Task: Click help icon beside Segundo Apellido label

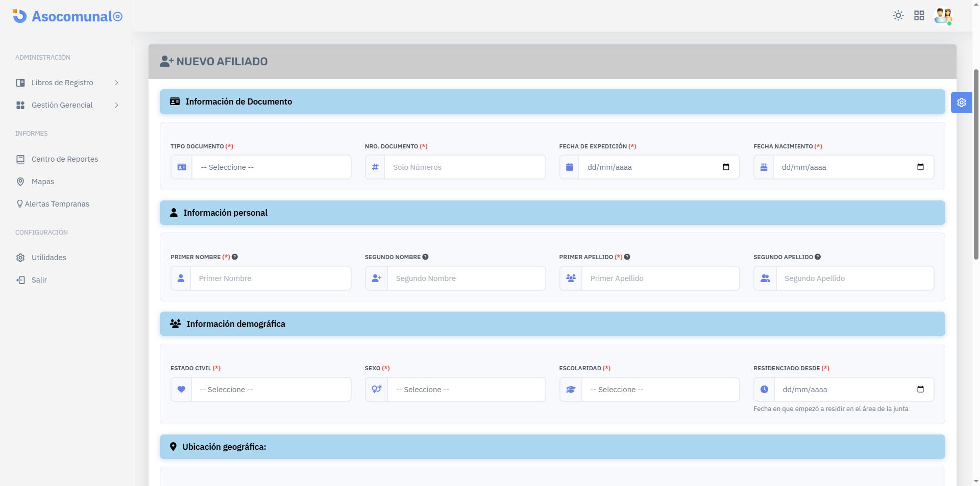Action: [818, 257]
